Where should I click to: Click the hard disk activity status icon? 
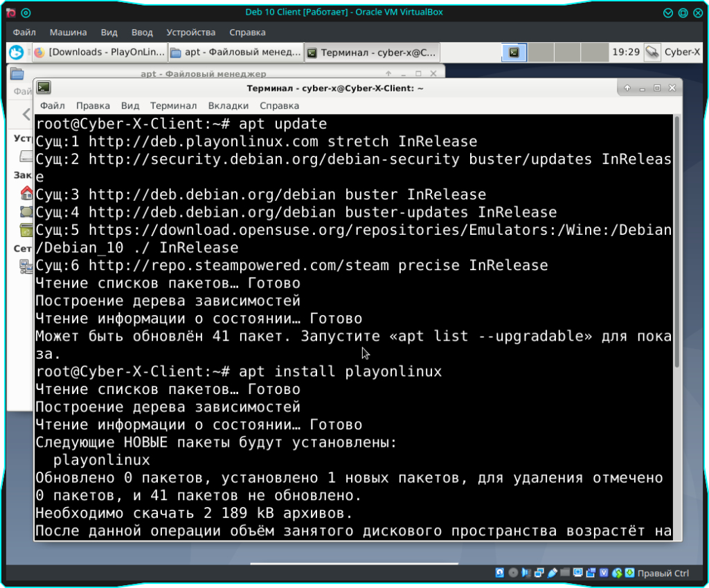pos(500,573)
